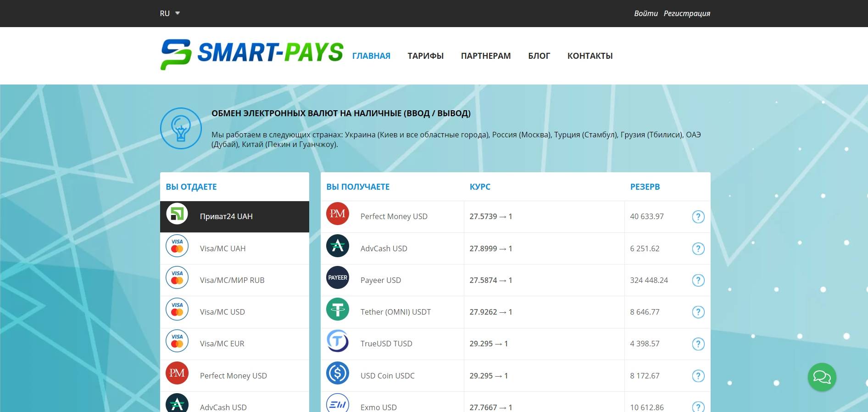The width and height of the screenshot is (868, 412).
Task: Click the Войти login link
Action: (646, 13)
